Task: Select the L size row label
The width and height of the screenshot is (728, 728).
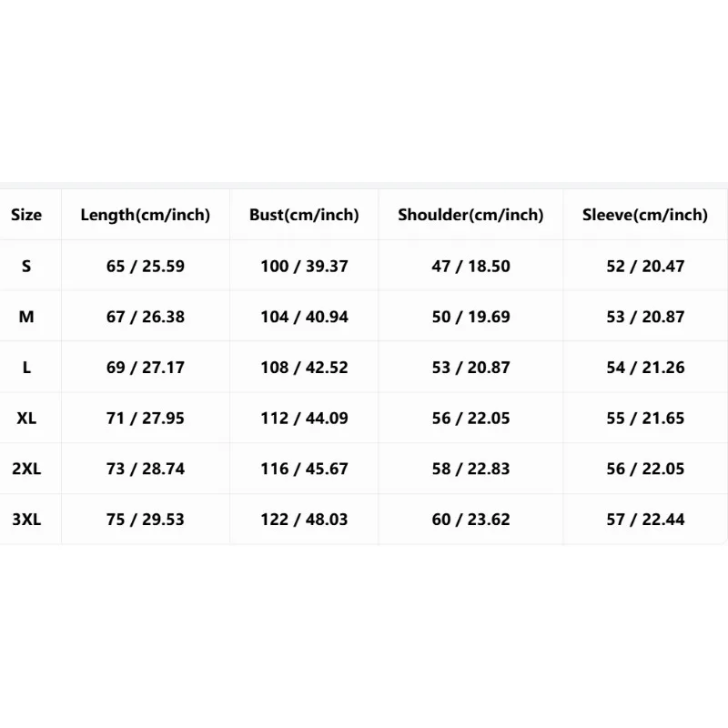Action: [26, 368]
